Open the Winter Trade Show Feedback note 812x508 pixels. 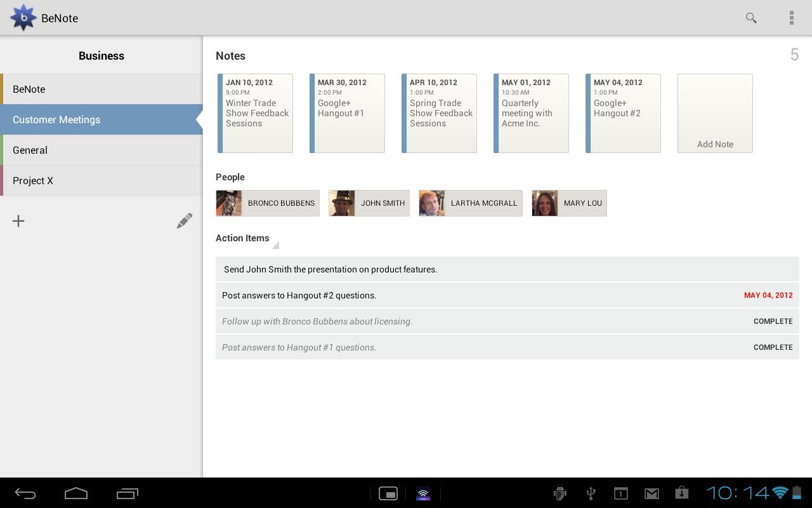point(255,113)
